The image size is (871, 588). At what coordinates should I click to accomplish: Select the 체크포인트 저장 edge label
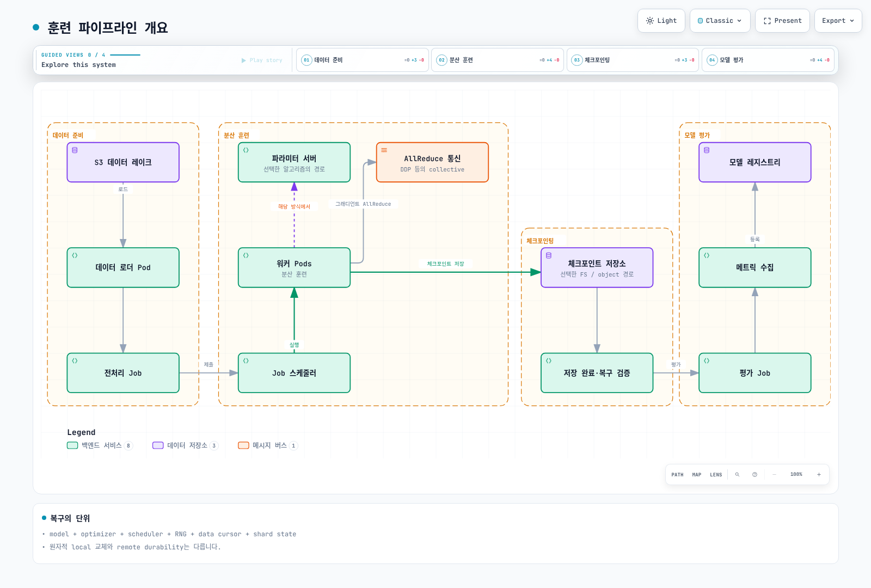tap(445, 264)
